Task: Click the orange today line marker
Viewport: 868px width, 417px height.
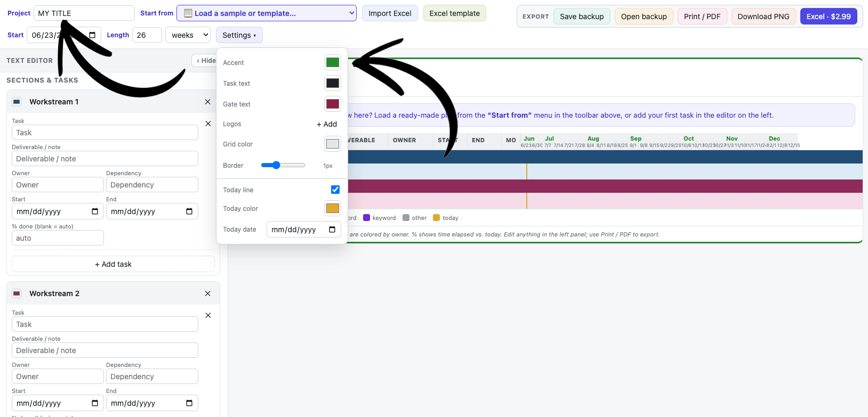Action: click(527, 186)
